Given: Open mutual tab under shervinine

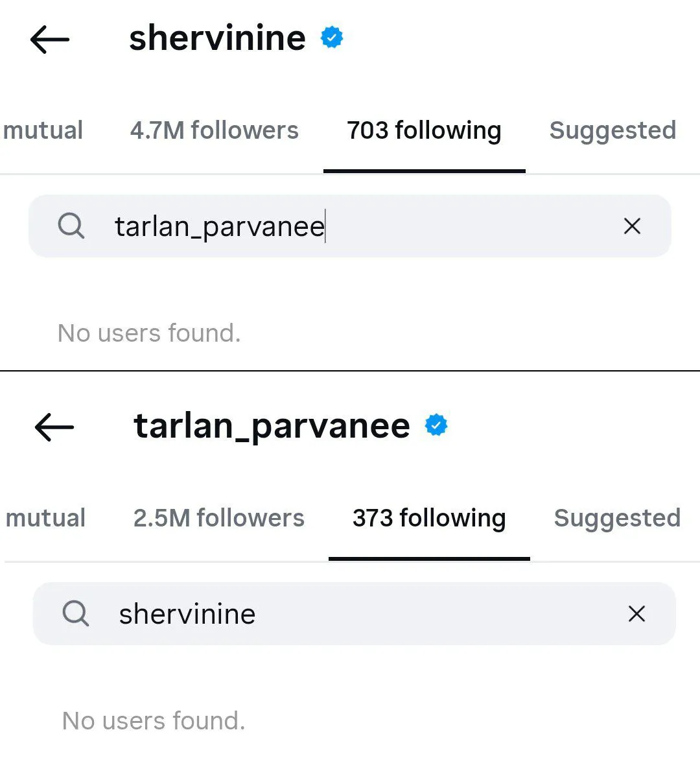Looking at the screenshot, I should tap(42, 130).
